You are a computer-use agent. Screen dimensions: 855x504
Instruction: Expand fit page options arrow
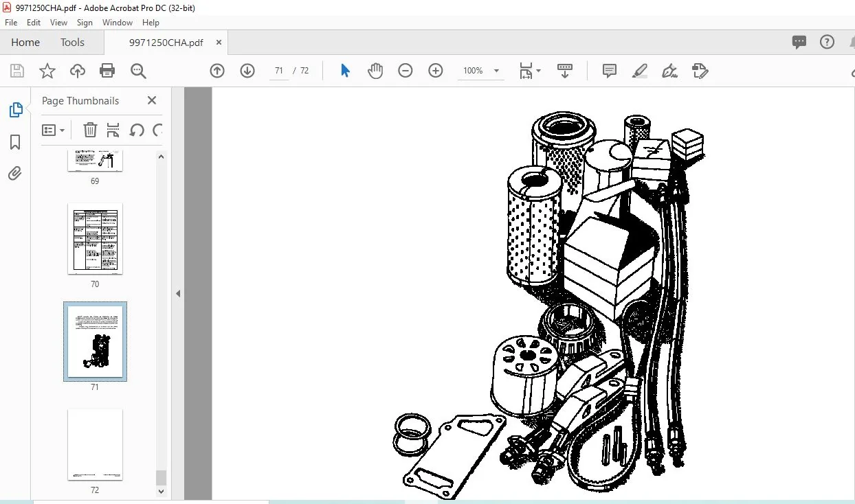[x=538, y=71]
